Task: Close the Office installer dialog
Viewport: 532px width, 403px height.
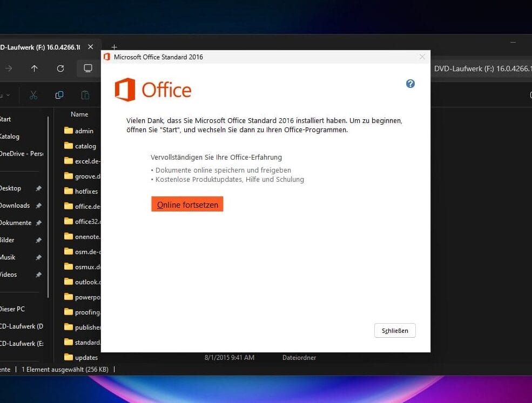Action: (422, 57)
